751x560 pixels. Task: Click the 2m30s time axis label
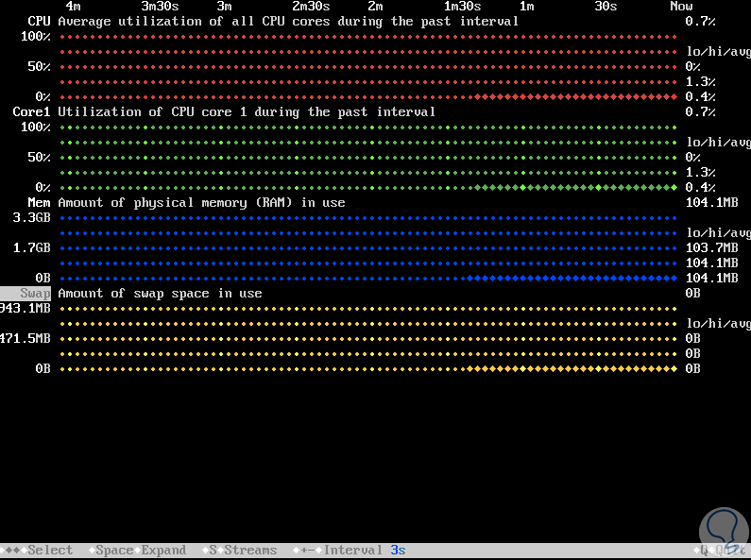coord(311,7)
